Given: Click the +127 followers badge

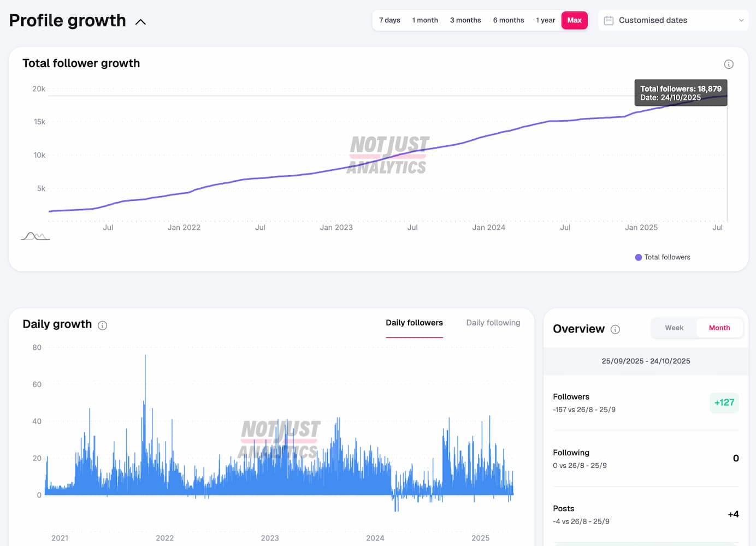Looking at the screenshot, I should pos(724,403).
